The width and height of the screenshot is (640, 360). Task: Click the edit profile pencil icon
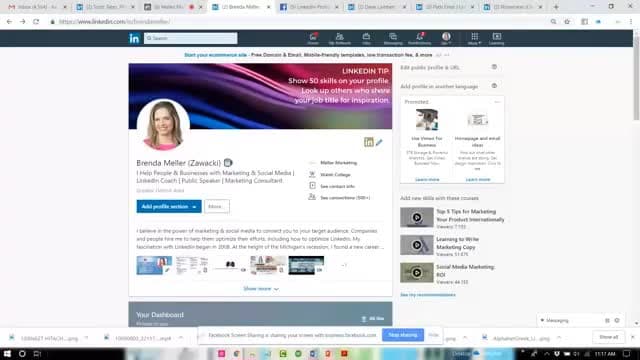pyautogui.click(x=379, y=142)
